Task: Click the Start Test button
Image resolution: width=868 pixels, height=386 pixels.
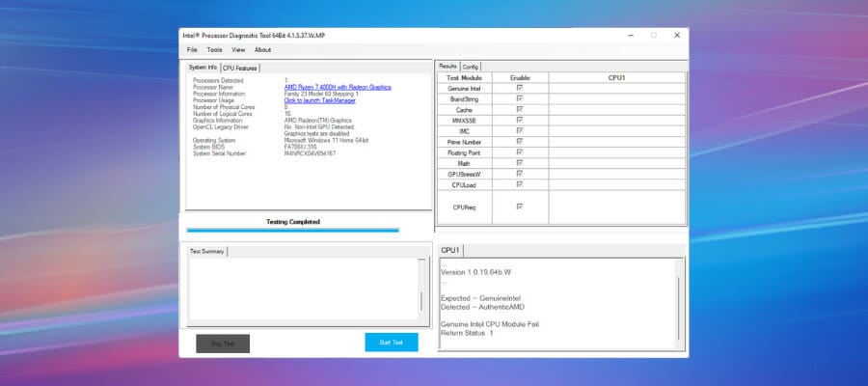Action: (x=392, y=343)
